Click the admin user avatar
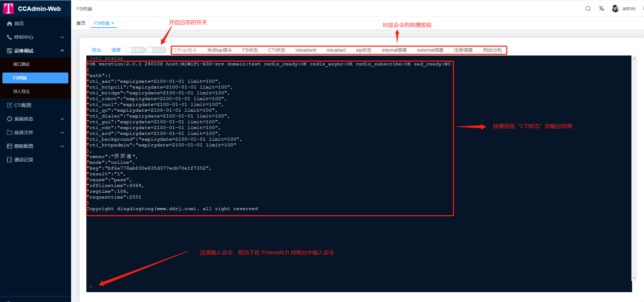Image resolution: width=644 pixels, height=302 pixels. pos(615,9)
